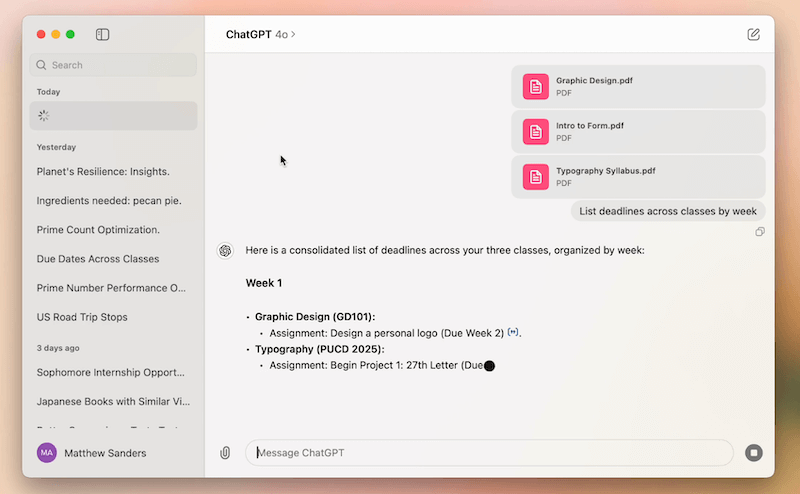The height and width of the screenshot is (494, 800).
Task: Click the 'Week 1' heading
Action: tap(264, 283)
